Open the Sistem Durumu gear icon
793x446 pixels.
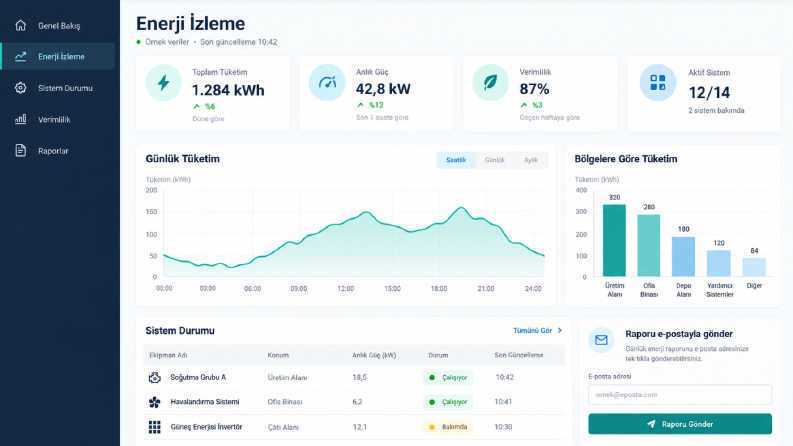pos(20,88)
